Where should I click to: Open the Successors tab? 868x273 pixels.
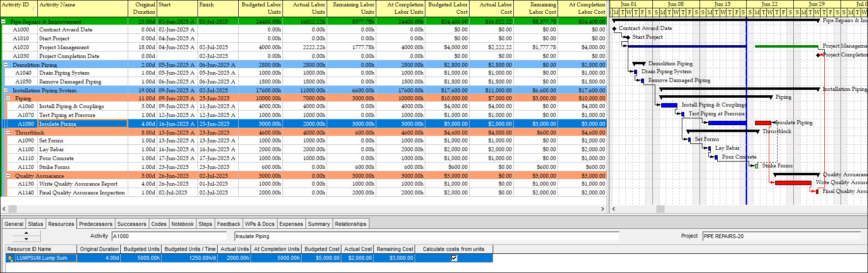(x=132, y=224)
